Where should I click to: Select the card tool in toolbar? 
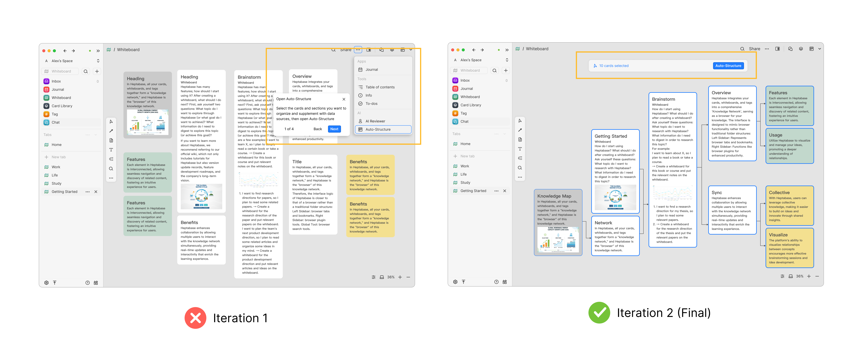click(111, 140)
